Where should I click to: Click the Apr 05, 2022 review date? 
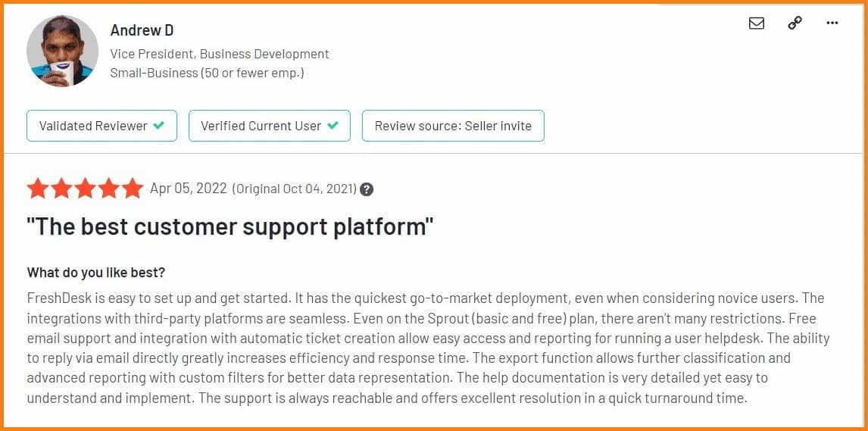click(188, 189)
